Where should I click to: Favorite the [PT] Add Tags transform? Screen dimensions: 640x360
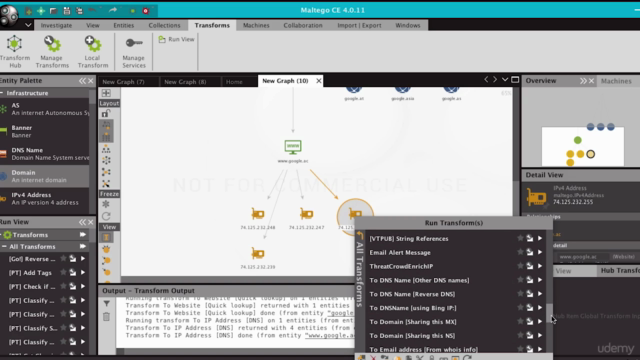63,272
